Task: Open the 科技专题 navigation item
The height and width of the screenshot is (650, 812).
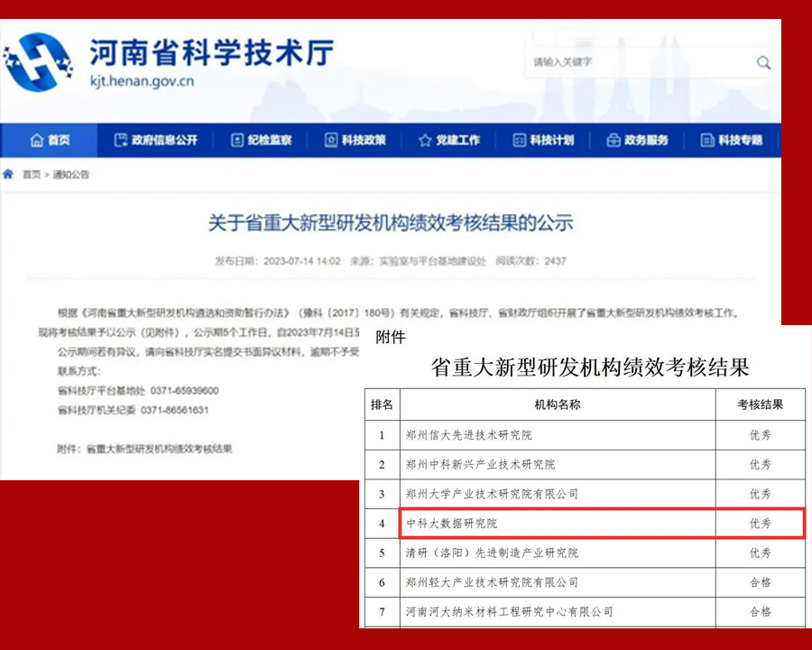Action: point(732,140)
